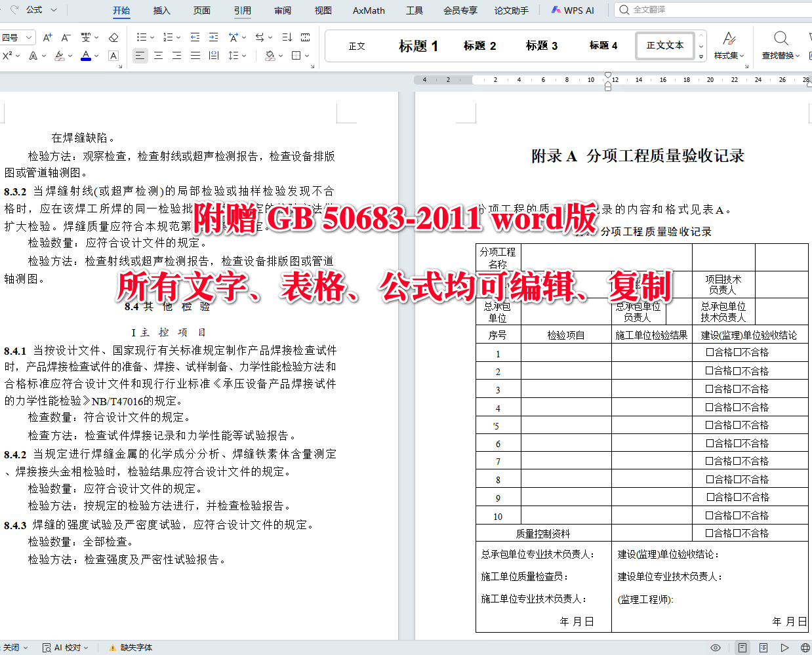Expand the font size 四号 dropdown
This screenshot has width=812, height=655.
(x=29, y=37)
